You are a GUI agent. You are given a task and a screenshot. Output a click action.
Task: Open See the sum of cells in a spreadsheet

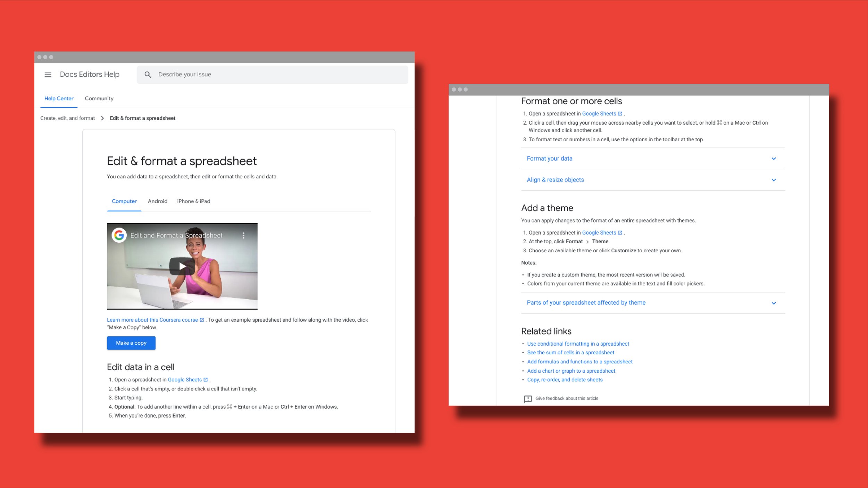570,352
